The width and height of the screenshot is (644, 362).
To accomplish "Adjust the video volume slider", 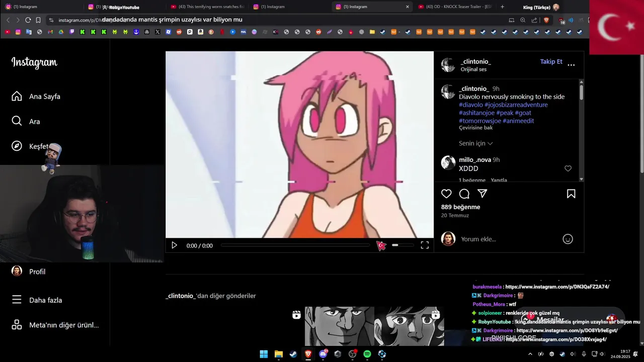I will tap(403, 245).
